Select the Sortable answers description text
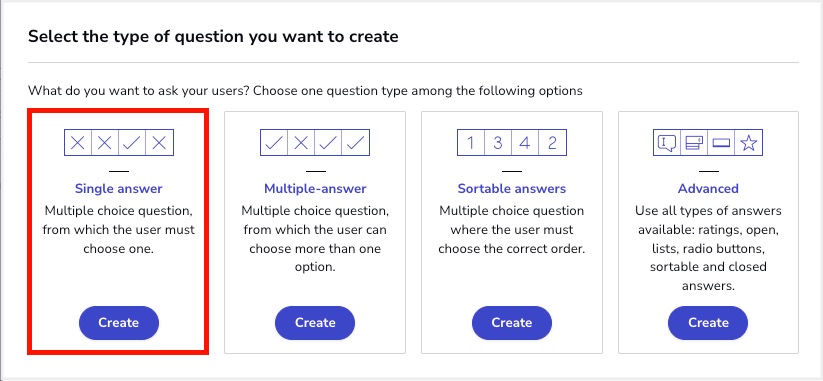This screenshot has width=823, height=381. pyautogui.click(x=512, y=230)
